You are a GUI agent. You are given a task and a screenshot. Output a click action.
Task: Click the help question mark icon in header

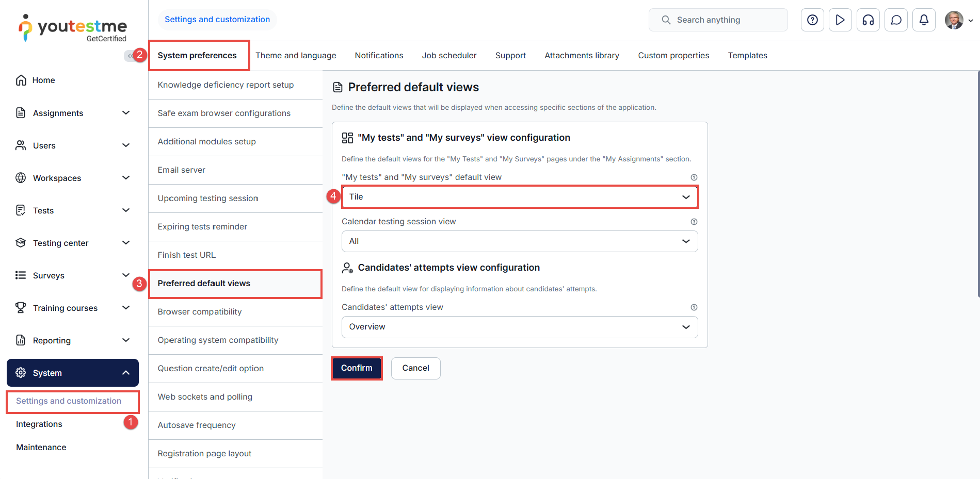[812, 20]
